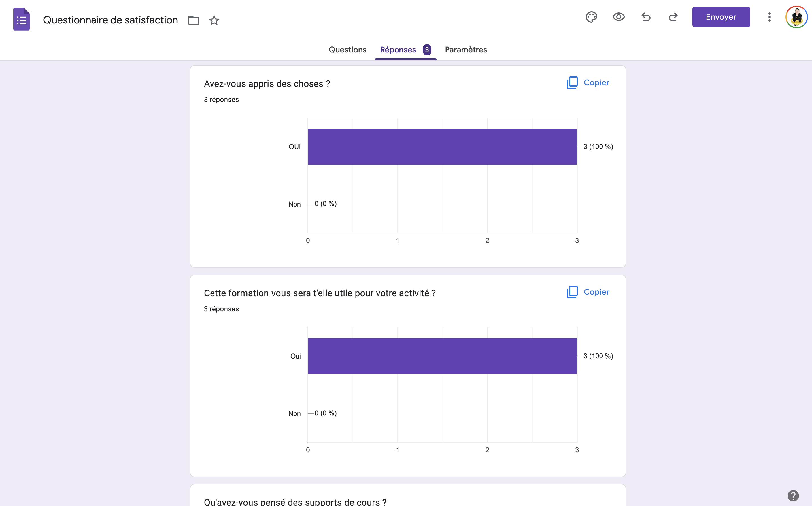Preview the form with the eye icon
The height and width of the screenshot is (506, 812).
[x=618, y=17]
